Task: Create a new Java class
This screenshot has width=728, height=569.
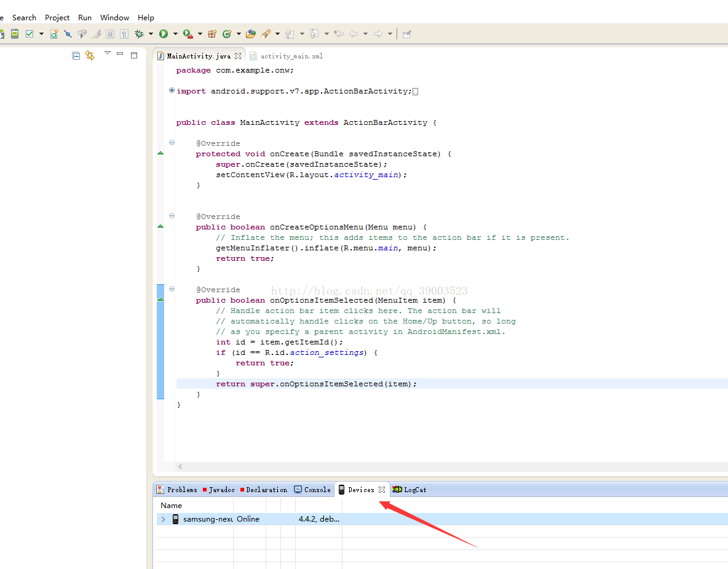Action: pos(227,34)
